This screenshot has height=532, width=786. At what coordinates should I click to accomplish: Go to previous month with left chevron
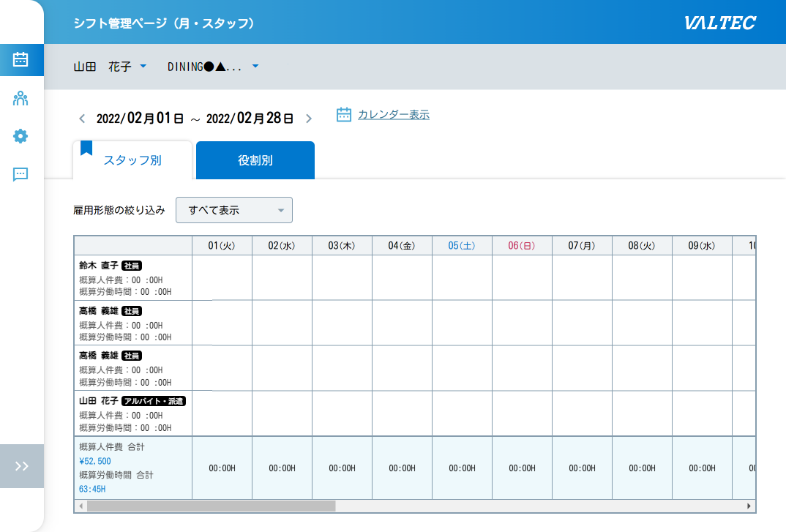pos(81,118)
